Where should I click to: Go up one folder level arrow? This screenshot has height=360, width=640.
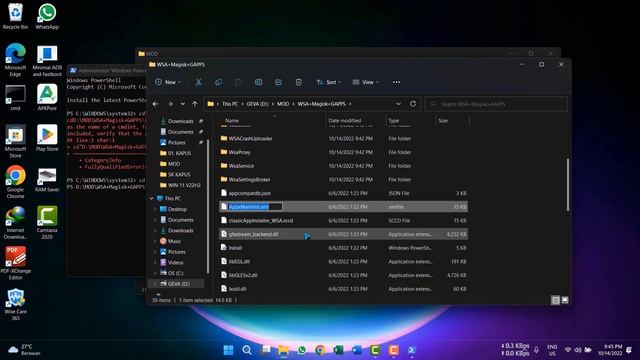tap(195, 104)
